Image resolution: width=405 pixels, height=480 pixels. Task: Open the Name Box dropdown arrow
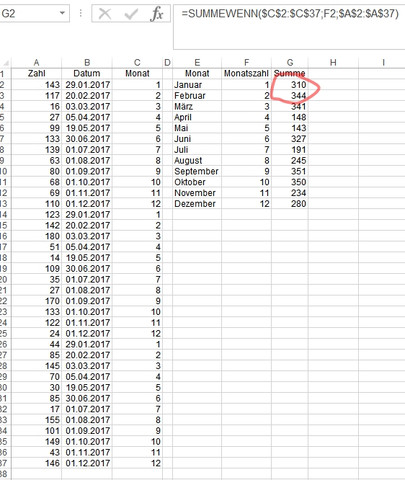62,13
